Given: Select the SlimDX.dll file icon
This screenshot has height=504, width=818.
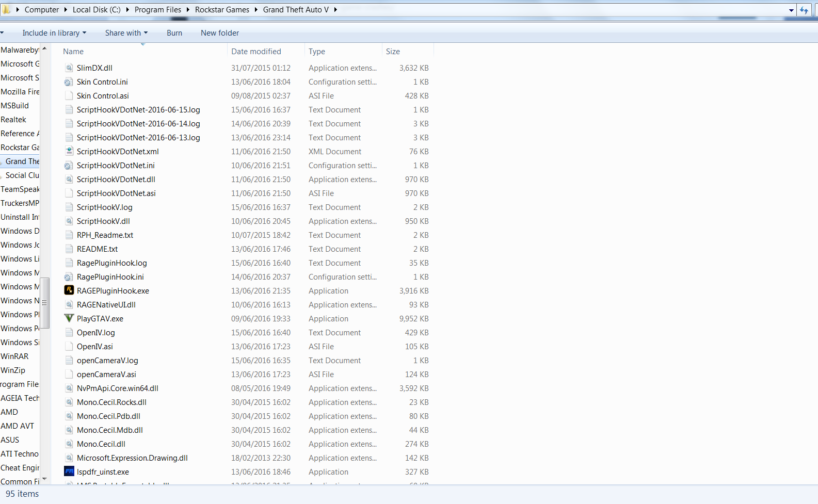Looking at the screenshot, I should pos(69,68).
